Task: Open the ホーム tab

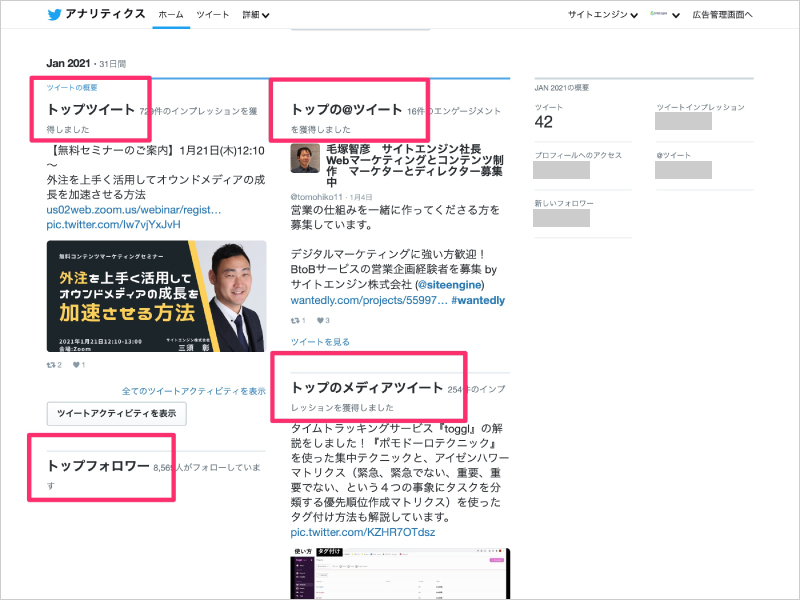Action: click(x=171, y=15)
